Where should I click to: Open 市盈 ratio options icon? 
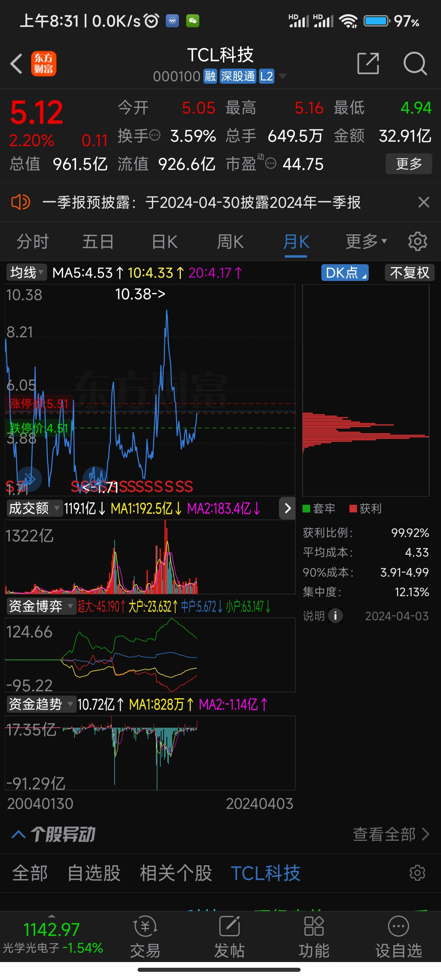coord(271,164)
